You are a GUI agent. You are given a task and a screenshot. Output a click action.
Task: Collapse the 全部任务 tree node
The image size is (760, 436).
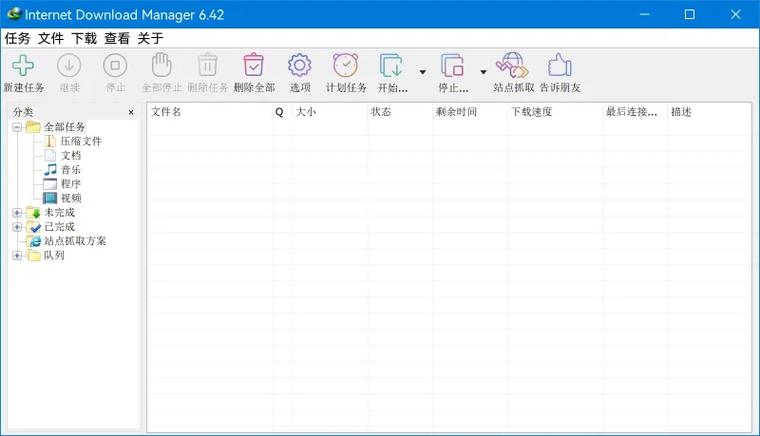click(x=17, y=127)
